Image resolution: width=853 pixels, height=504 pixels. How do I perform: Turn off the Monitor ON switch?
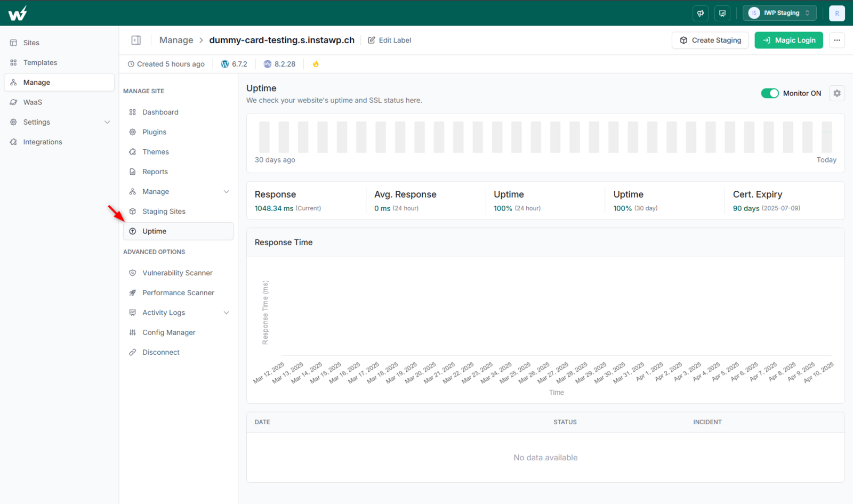[770, 93]
